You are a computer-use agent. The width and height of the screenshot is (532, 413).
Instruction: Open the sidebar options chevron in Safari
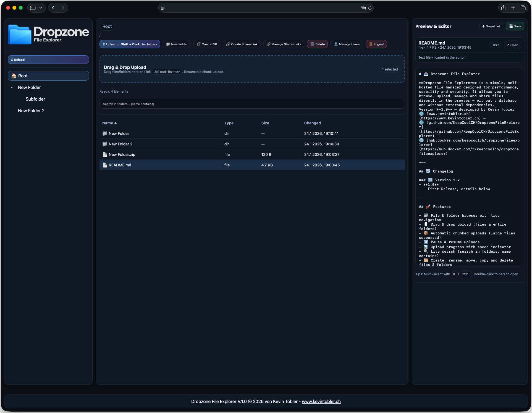[41, 8]
